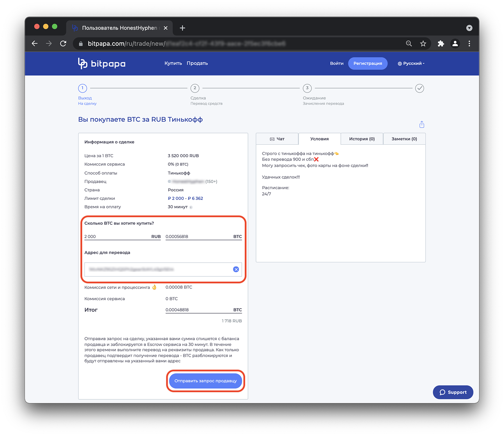
Task: Switch to the История (0) tab
Action: (362, 139)
